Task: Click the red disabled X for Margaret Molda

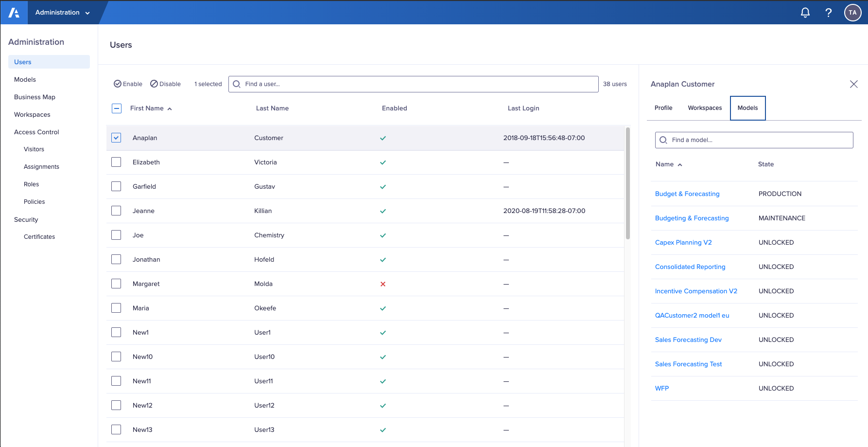Action: coord(383,284)
